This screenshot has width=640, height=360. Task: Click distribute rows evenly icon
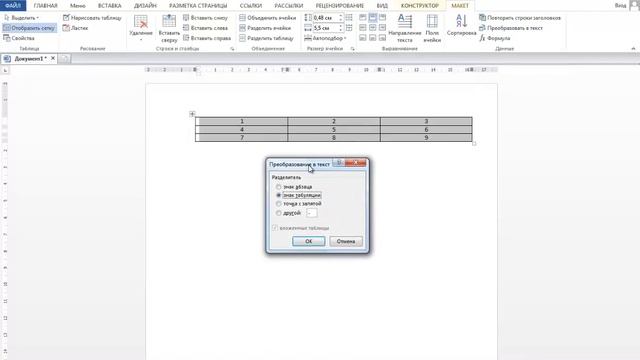tap(349, 18)
